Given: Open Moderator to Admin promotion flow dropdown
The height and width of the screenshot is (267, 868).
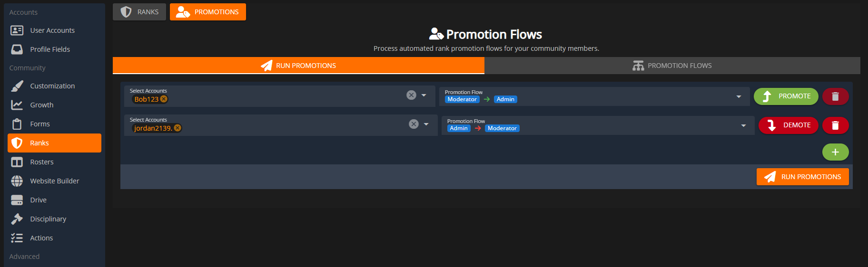Looking at the screenshot, I should [739, 96].
